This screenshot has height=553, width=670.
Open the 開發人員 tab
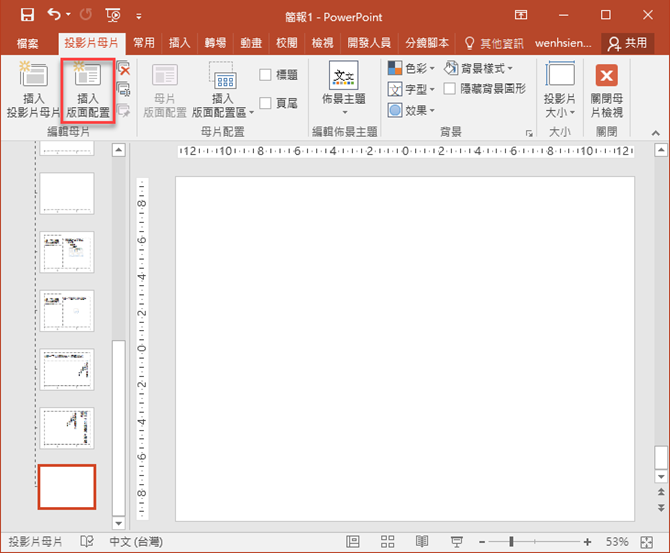pyautogui.click(x=369, y=43)
